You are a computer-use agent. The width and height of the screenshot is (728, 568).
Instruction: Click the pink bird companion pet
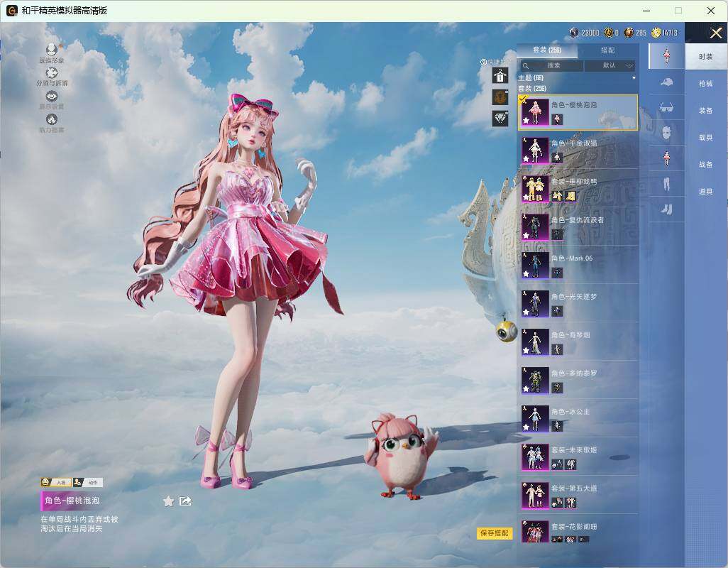pyautogui.click(x=402, y=456)
